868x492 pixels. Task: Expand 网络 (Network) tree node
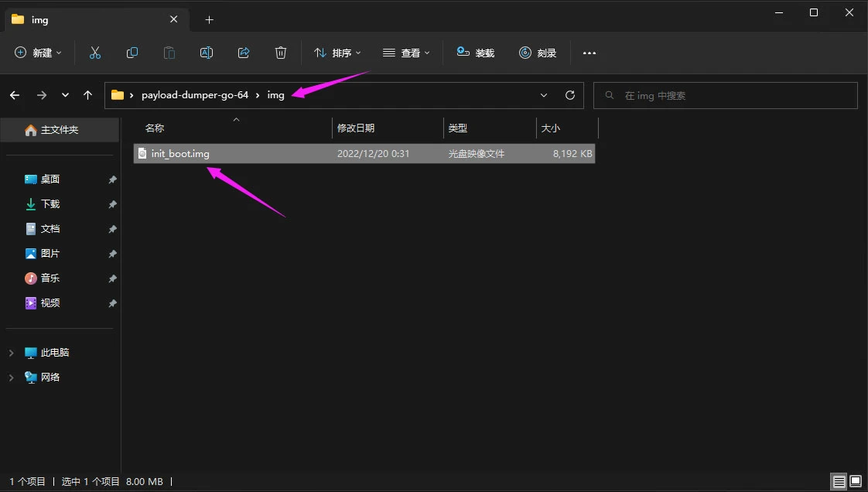point(11,378)
